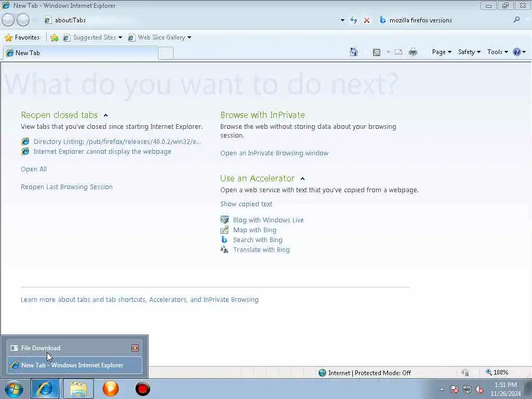Click the RSS Feeds icon
The height and width of the screenshot is (399, 532).
pyautogui.click(x=377, y=52)
